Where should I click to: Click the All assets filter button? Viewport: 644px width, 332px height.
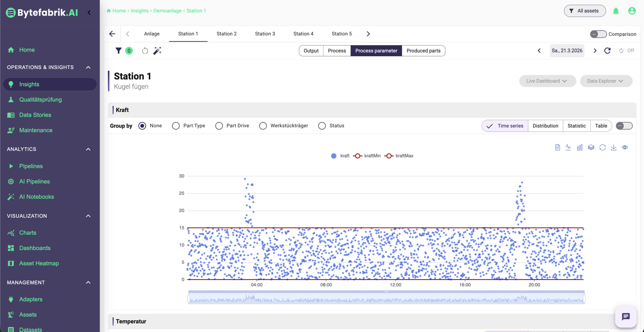[584, 11]
